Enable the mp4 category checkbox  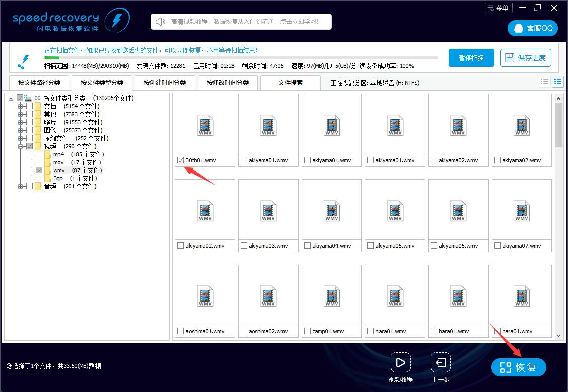[x=39, y=154]
